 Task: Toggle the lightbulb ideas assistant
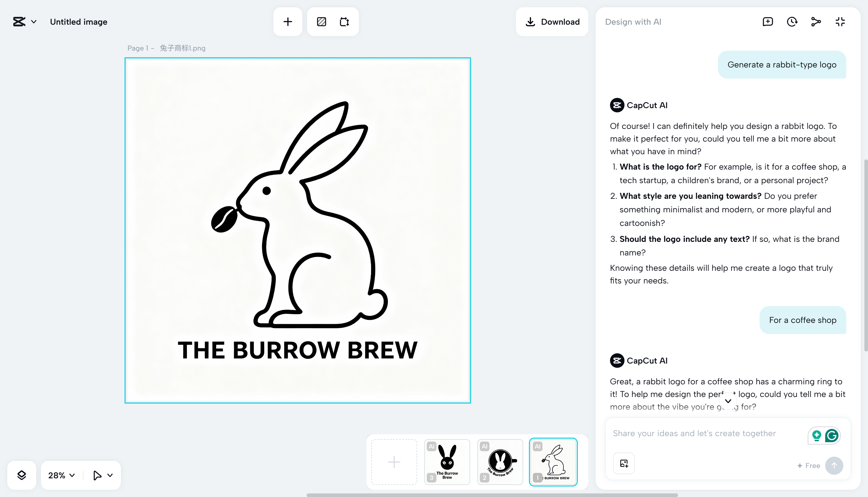point(816,436)
